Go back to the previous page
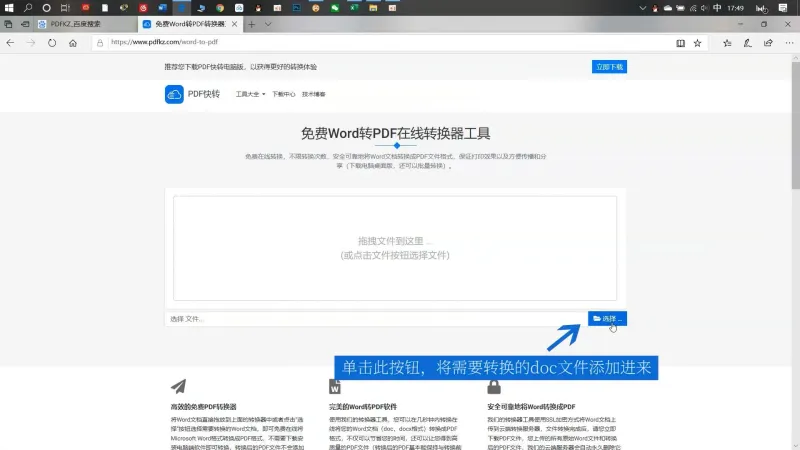The image size is (800, 450). tap(10, 43)
